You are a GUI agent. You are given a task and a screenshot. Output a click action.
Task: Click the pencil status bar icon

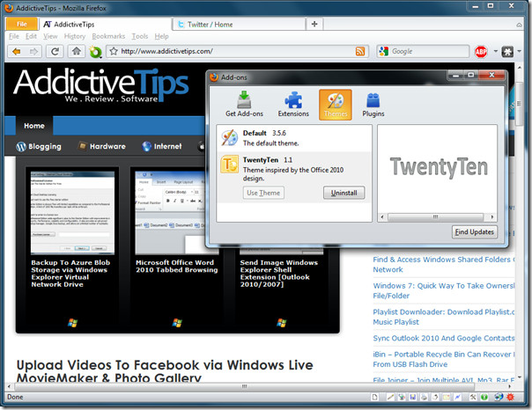coord(390,397)
